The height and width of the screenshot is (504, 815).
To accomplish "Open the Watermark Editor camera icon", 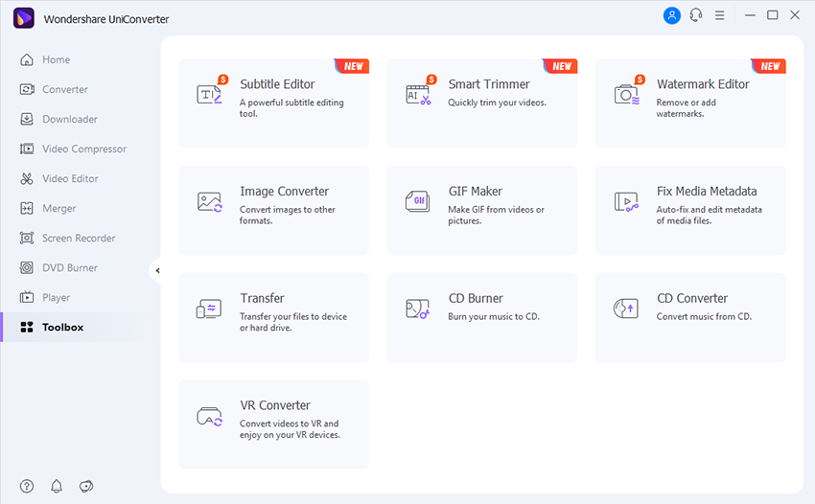I will tap(626, 94).
